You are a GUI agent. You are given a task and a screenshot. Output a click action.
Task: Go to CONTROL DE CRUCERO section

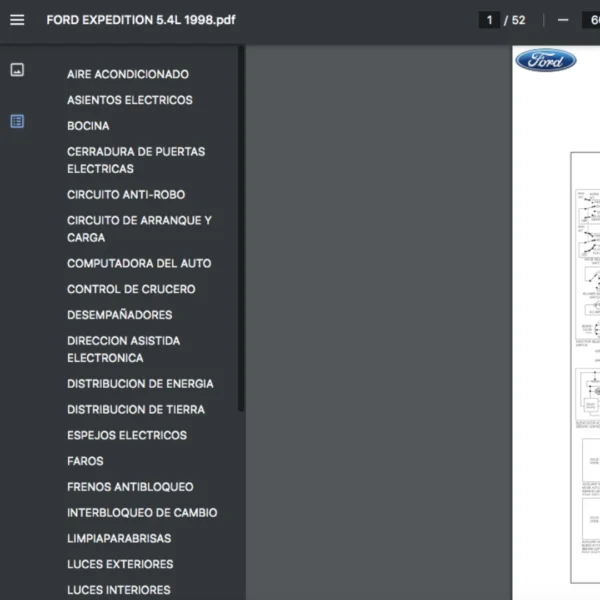(131, 289)
